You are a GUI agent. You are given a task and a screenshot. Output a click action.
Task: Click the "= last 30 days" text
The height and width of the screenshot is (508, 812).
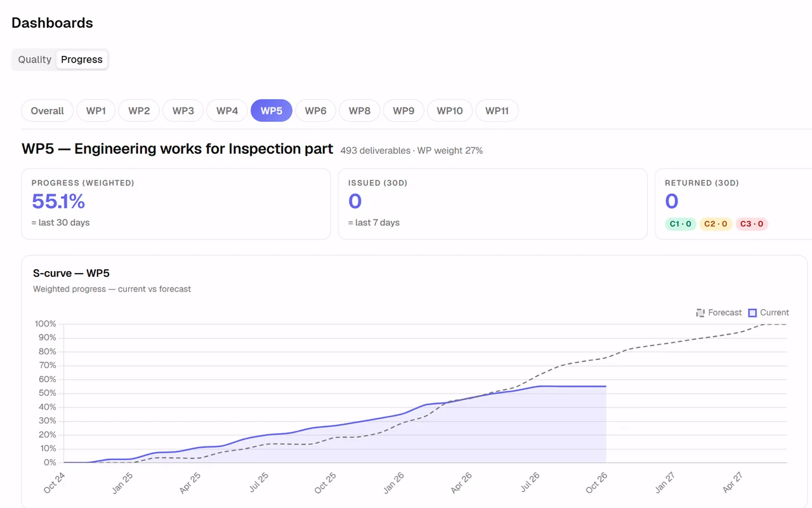(x=61, y=223)
